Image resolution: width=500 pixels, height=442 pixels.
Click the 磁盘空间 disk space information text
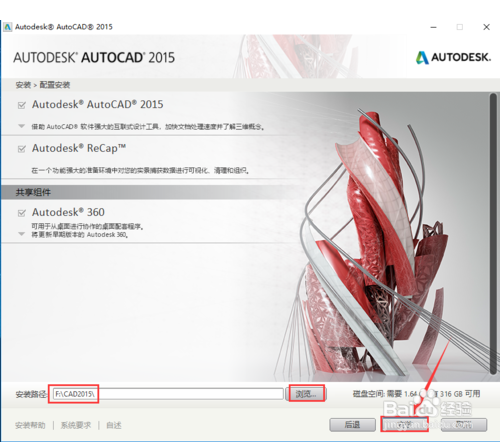pos(417,394)
